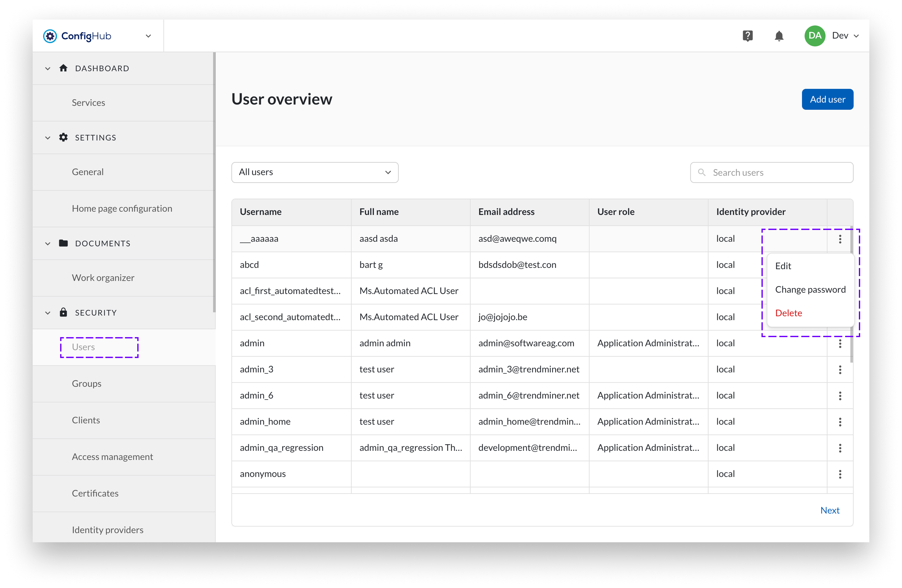Choose Change password in the context menu
This screenshot has width=902, height=588.
810,289
